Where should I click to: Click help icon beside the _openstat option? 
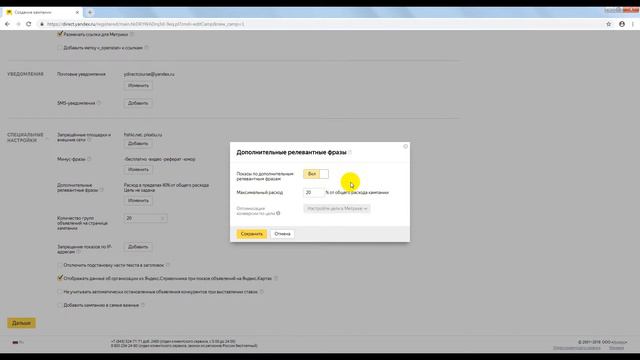147,48
